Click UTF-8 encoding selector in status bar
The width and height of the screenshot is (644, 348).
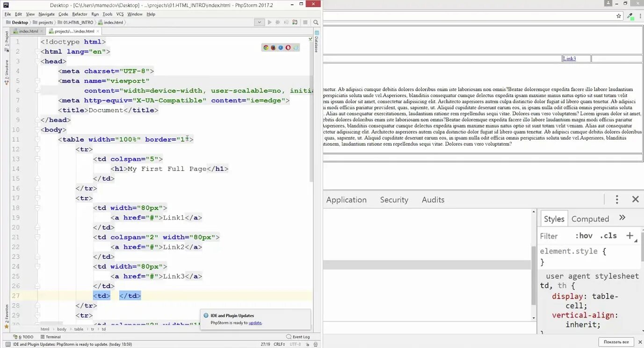coord(295,344)
